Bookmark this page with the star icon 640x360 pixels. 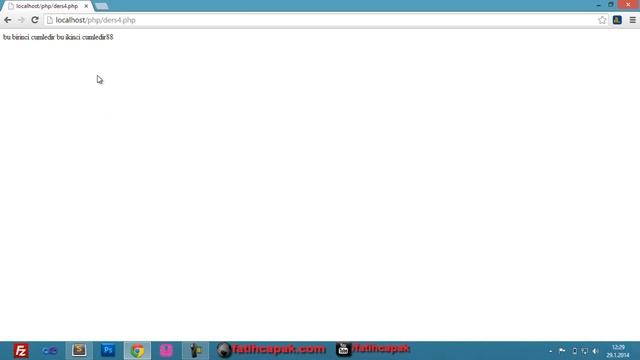click(x=602, y=20)
